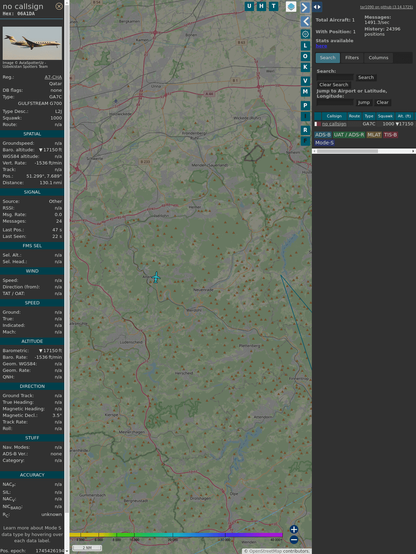Image resolution: width=416 pixels, height=554 pixels.
Task: Click the GULFSTREAM G700 type text
Action: pos(40,104)
